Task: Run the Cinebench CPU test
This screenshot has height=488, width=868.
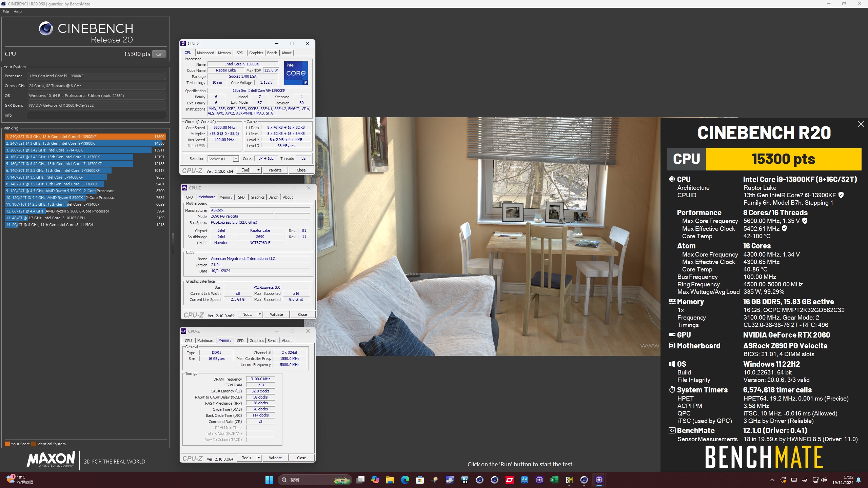Action: pos(159,54)
